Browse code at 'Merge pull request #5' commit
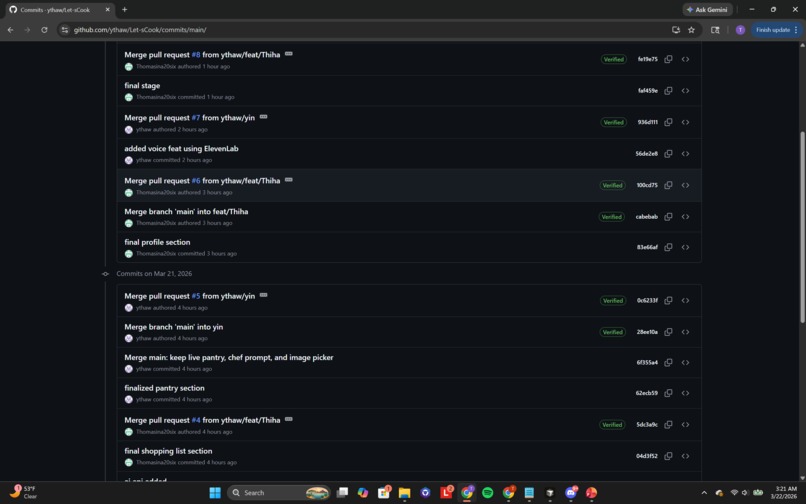The width and height of the screenshot is (806, 504). pyautogui.click(x=685, y=300)
